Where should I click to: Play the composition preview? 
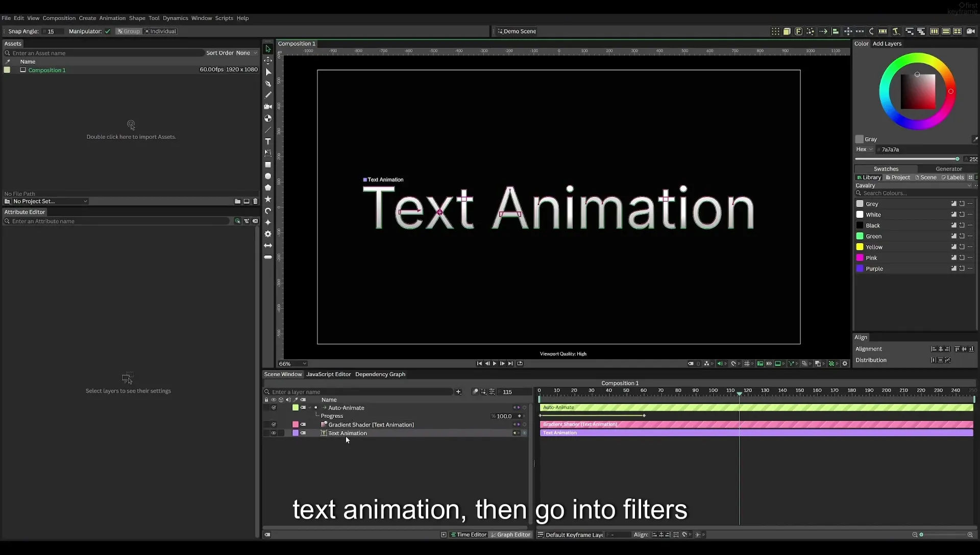[495, 364]
